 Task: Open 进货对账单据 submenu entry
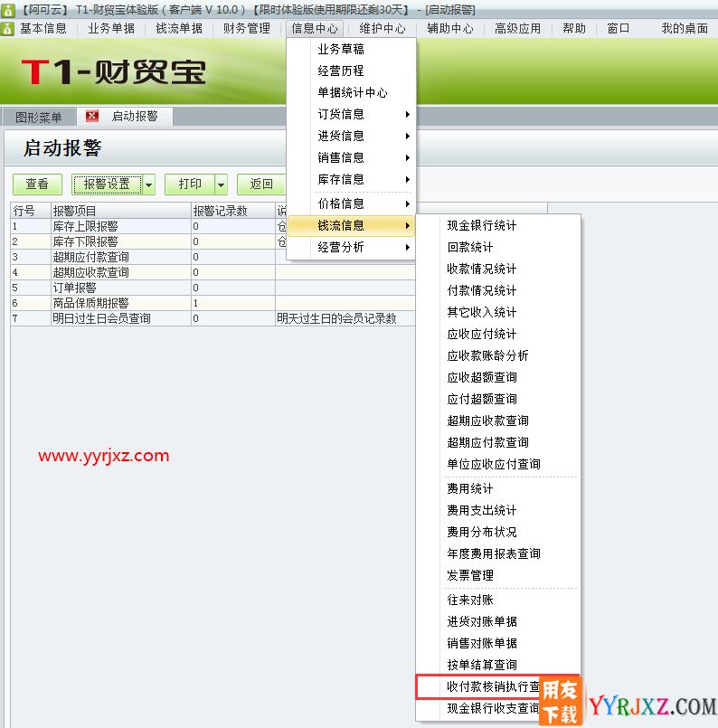tap(498, 621)
